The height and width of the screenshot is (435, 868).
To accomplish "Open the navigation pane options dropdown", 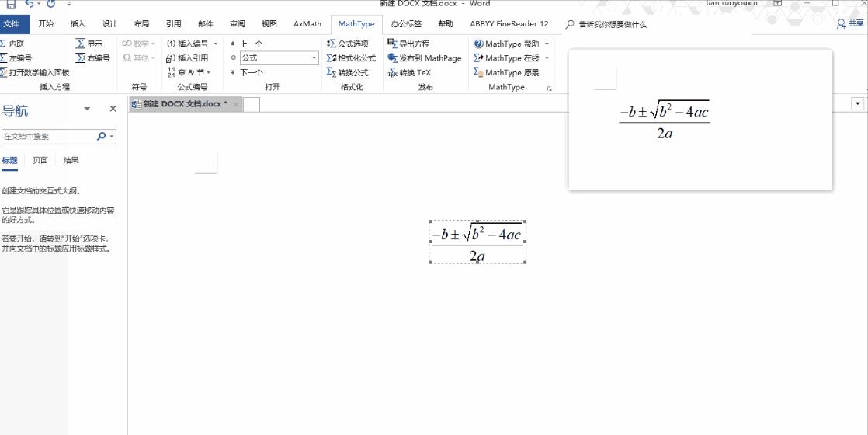I will click(87, 109).
